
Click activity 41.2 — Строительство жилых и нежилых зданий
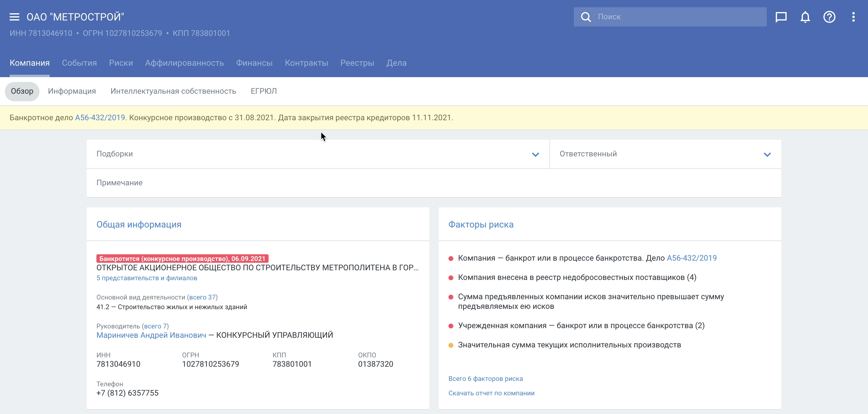(172, 307)
